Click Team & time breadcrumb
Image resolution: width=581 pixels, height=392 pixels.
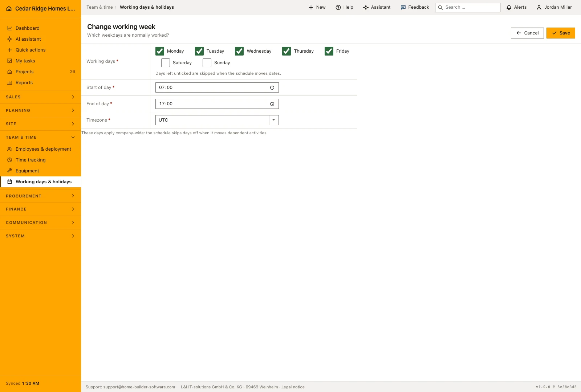99,7
